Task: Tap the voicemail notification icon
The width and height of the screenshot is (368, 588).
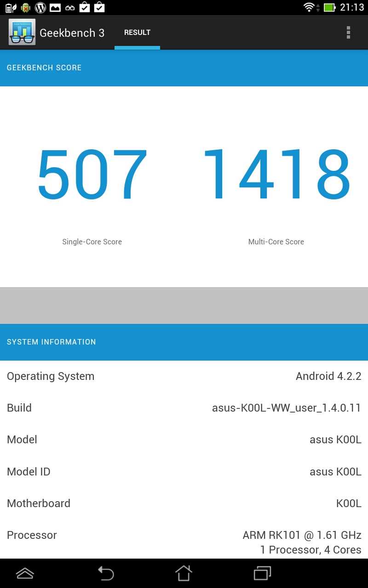Action: click(x=70, y=7)
